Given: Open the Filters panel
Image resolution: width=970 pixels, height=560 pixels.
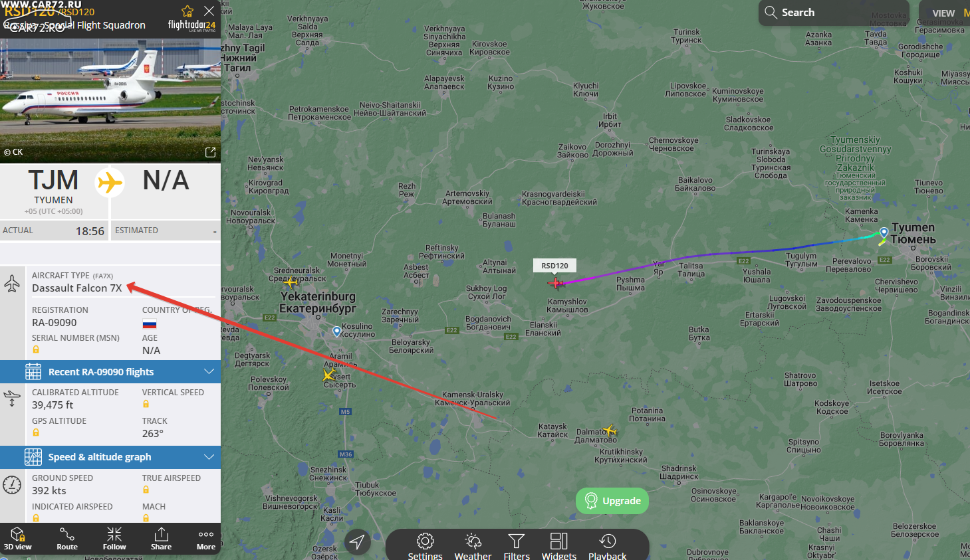Looking at the screenshot, I should [517, 546].
